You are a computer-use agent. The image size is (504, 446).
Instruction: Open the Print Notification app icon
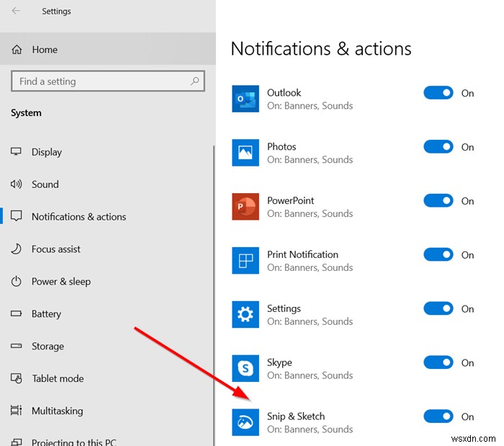point(246,260)
